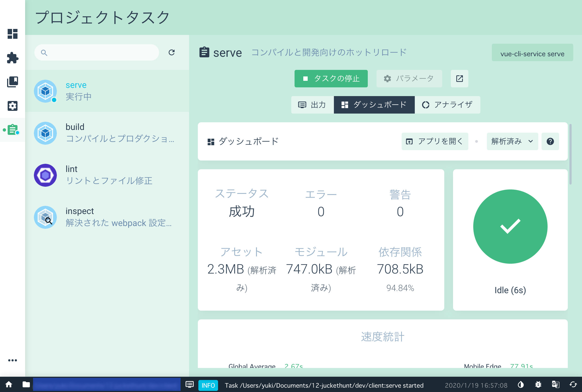Open task in popup window icon
The image size is (582, 392).
click(459, 79)
